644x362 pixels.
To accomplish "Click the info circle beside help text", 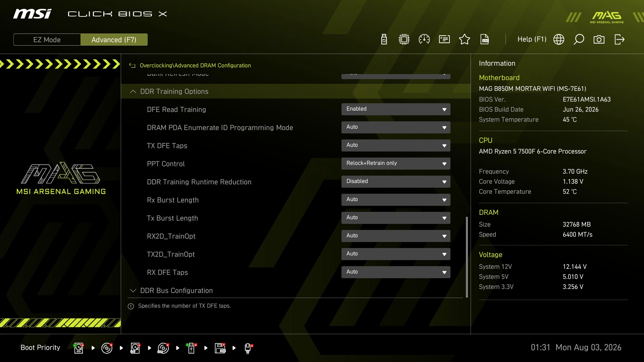I will pyautogui.click(x=131, y=306).
